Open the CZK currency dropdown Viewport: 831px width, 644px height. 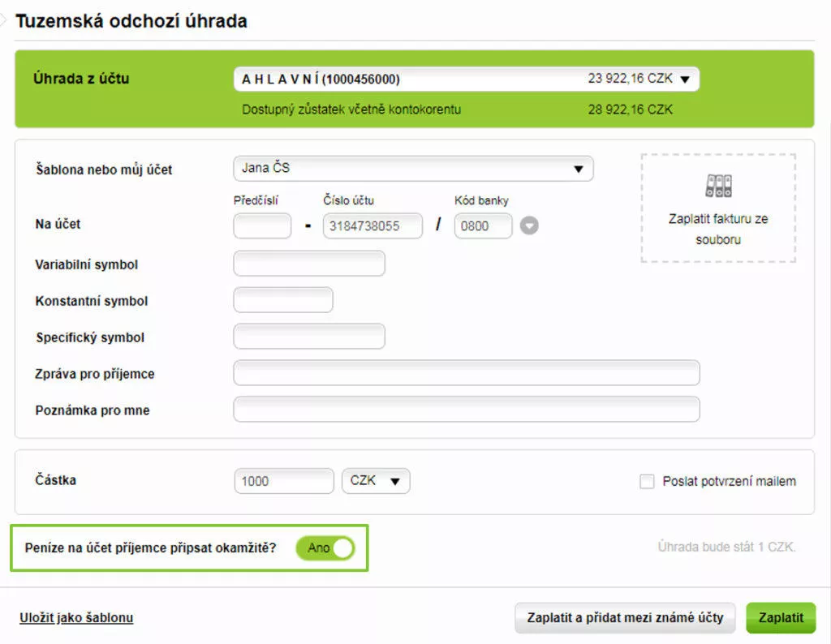tap(376, 481)
